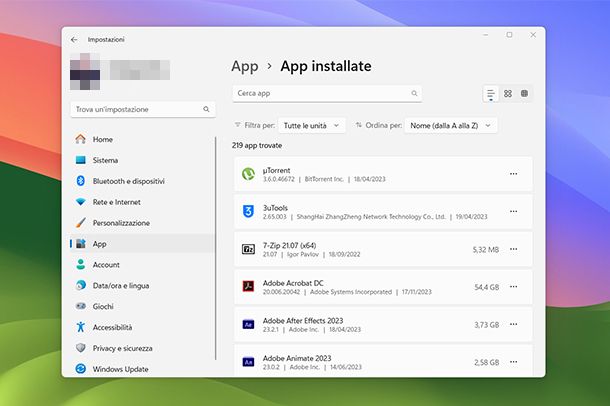610x406 pixels.
Task: Click the Accessibilità figure icon
Action: 81,327
